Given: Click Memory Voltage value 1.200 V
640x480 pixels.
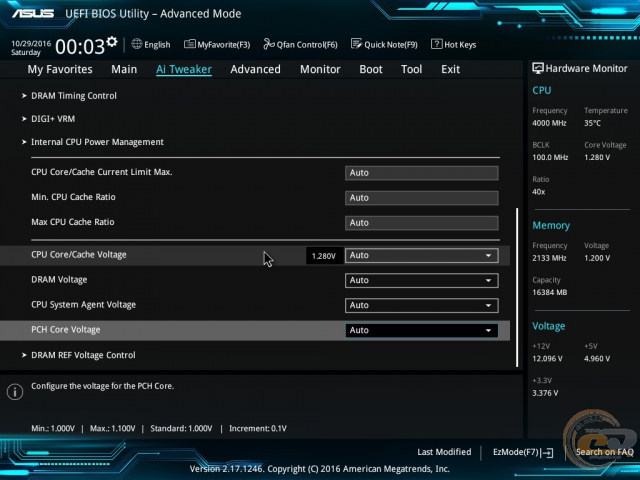Looking at the screenshot, I should [x=597, y=258].
